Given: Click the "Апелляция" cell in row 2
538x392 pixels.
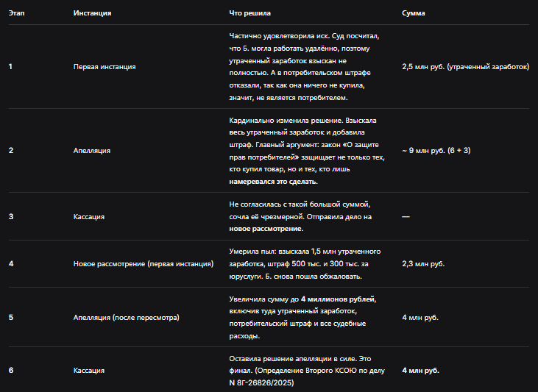Looking at the screenshot, I should (92, 151).
